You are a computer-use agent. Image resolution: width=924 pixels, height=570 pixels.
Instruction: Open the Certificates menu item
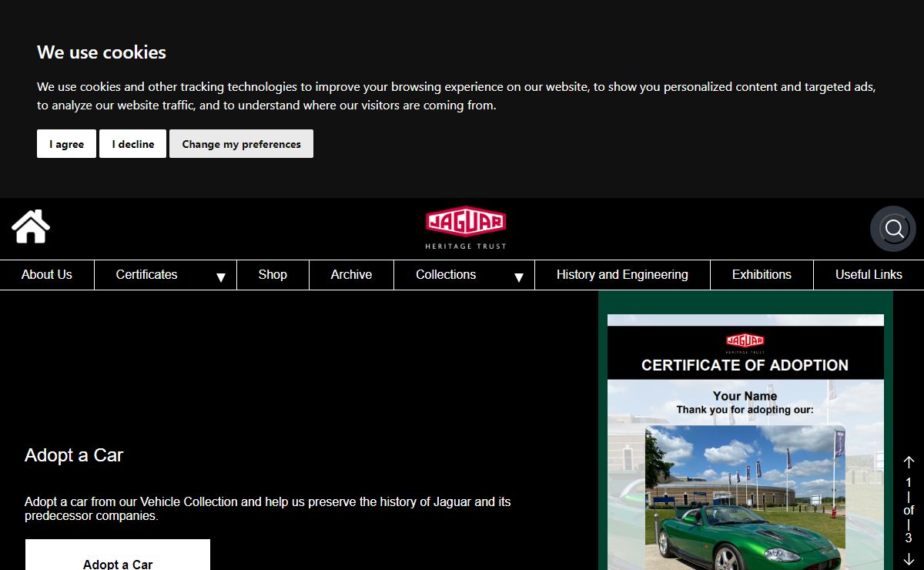[146, 275]
